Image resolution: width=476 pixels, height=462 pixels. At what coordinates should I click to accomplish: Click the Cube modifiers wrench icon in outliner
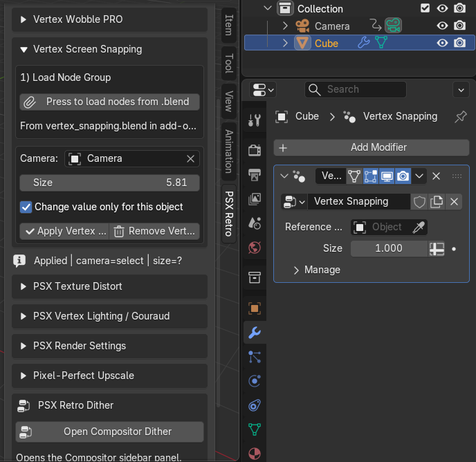[363, 42]
